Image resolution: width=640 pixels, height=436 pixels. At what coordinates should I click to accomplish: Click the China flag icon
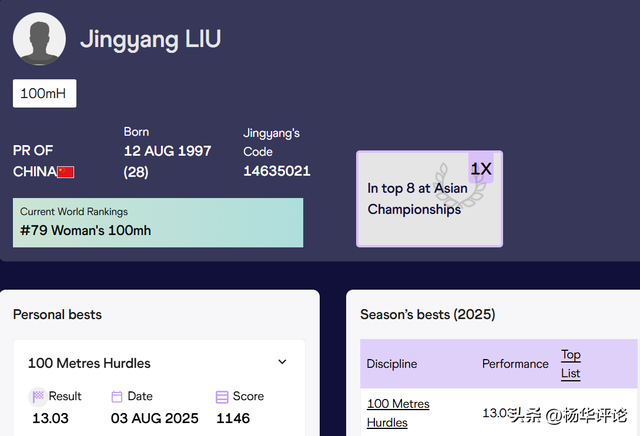tap(66, 172)
